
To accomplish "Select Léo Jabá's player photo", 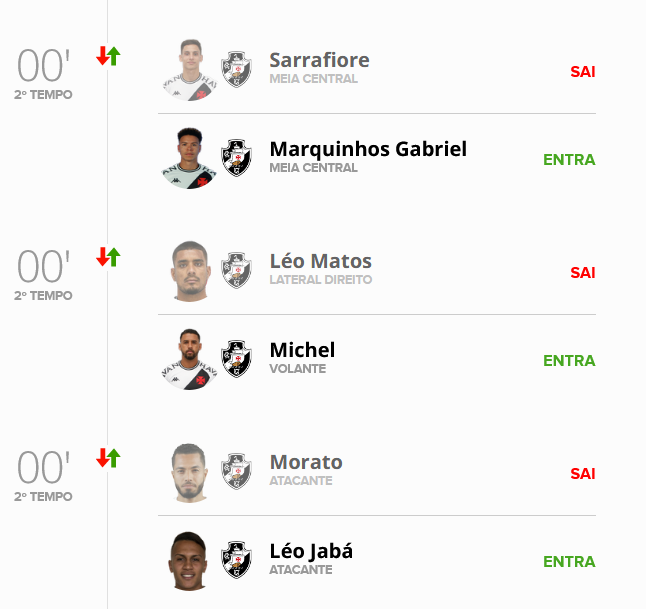I will click(x=189, y=561).
